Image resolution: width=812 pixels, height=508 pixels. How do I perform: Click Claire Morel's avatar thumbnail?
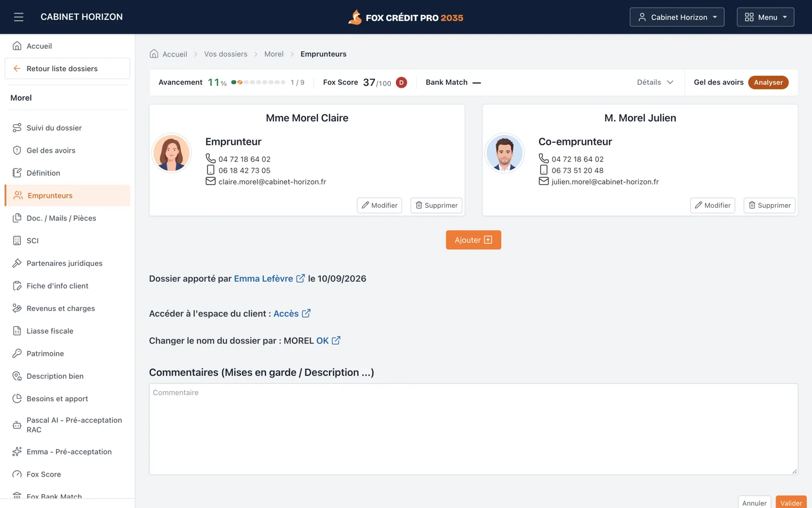pos(172,153)
